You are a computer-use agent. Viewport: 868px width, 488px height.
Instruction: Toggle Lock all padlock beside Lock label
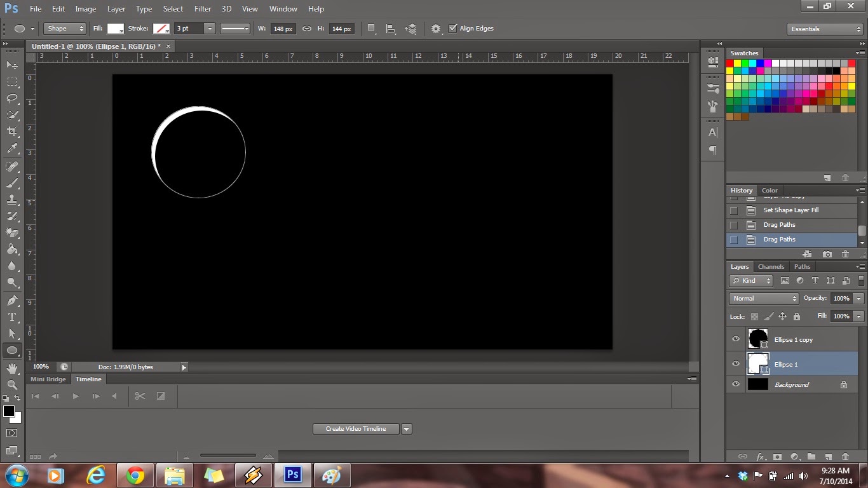point(796,316)
